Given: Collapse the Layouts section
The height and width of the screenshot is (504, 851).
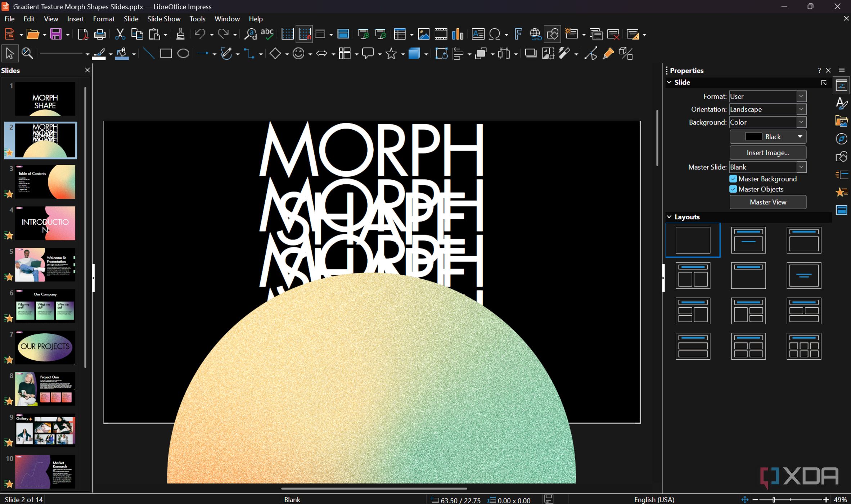Looking at the screenshot, I should coord(669,217).
